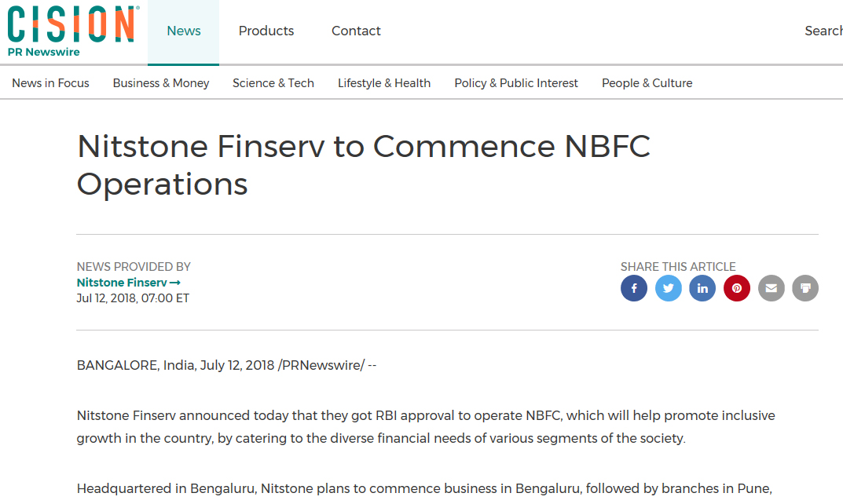Open Policy & Public Interest category
843x504 pixels.
point(516,83)
